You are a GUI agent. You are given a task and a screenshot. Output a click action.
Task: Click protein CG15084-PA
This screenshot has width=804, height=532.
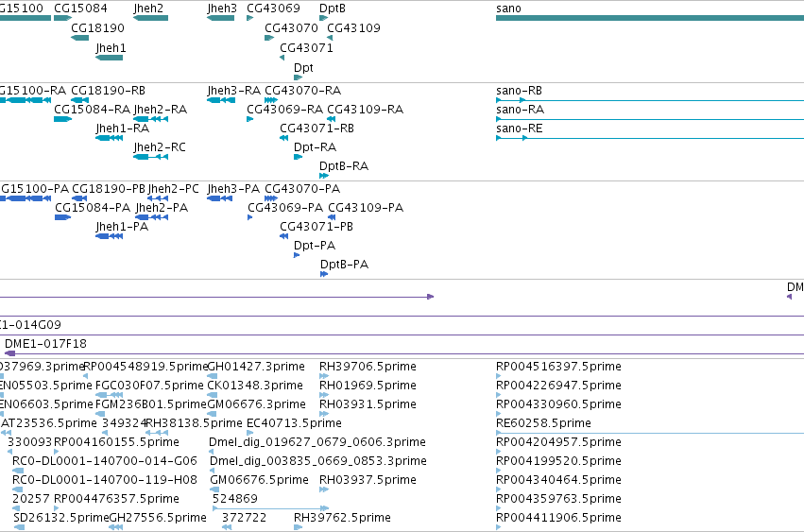[93, 208]
